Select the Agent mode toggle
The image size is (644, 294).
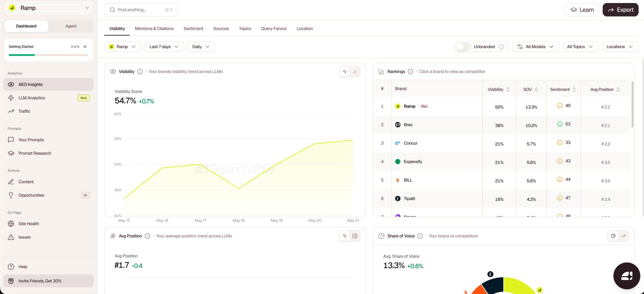[71, 26]
